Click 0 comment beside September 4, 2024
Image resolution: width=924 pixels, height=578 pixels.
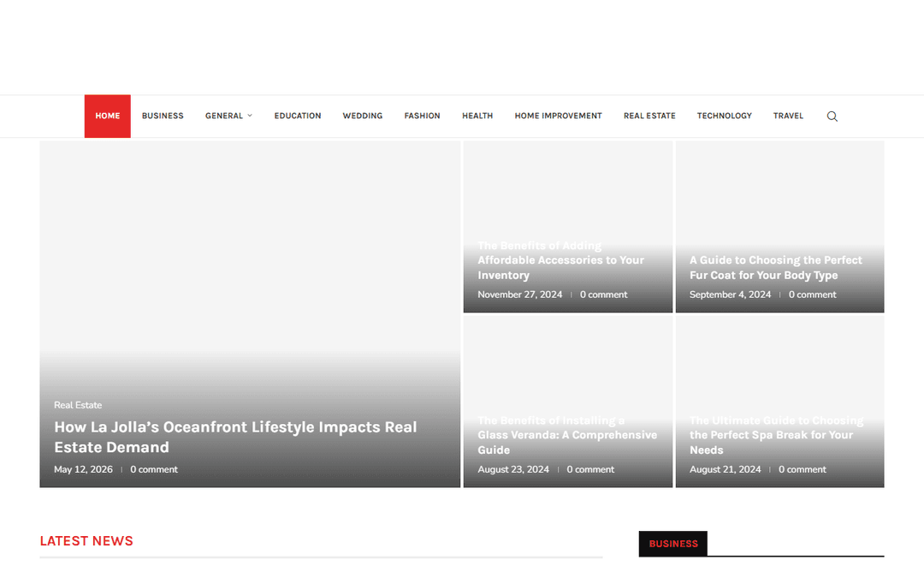(x=812, y=295)
